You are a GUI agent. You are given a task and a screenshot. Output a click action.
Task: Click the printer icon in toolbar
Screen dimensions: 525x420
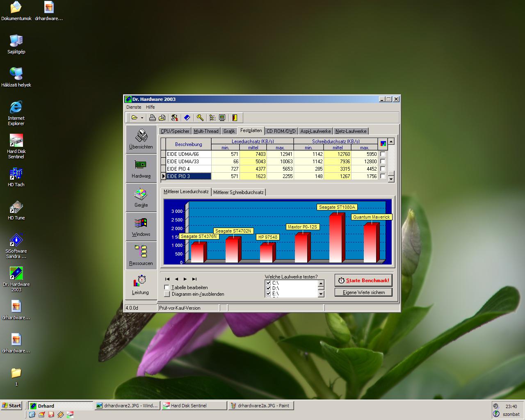(152, 118)
